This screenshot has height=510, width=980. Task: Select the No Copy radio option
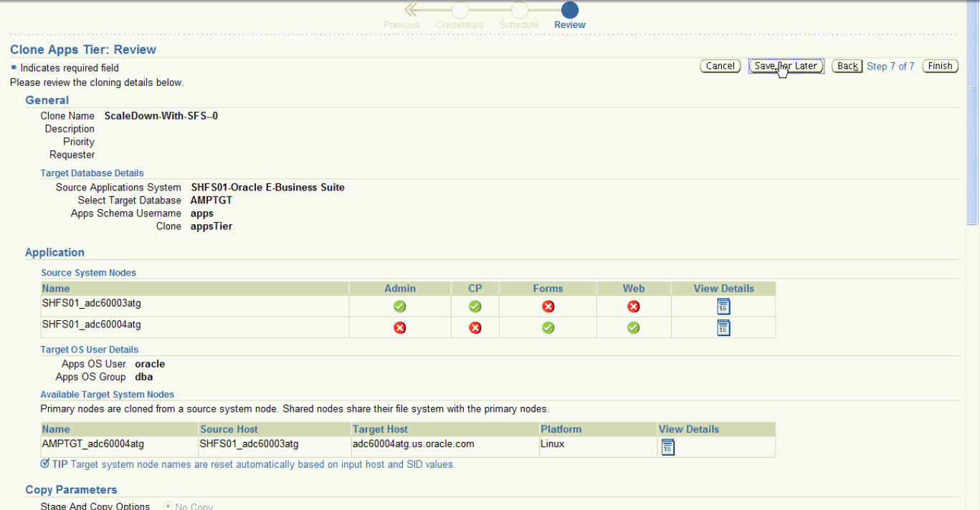tap(168, 506)
